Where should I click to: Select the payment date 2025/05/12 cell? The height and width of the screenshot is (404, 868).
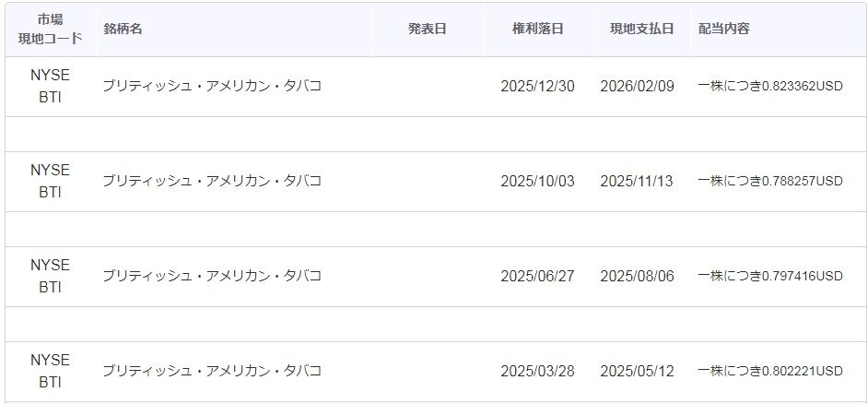[x=637, y=371]
